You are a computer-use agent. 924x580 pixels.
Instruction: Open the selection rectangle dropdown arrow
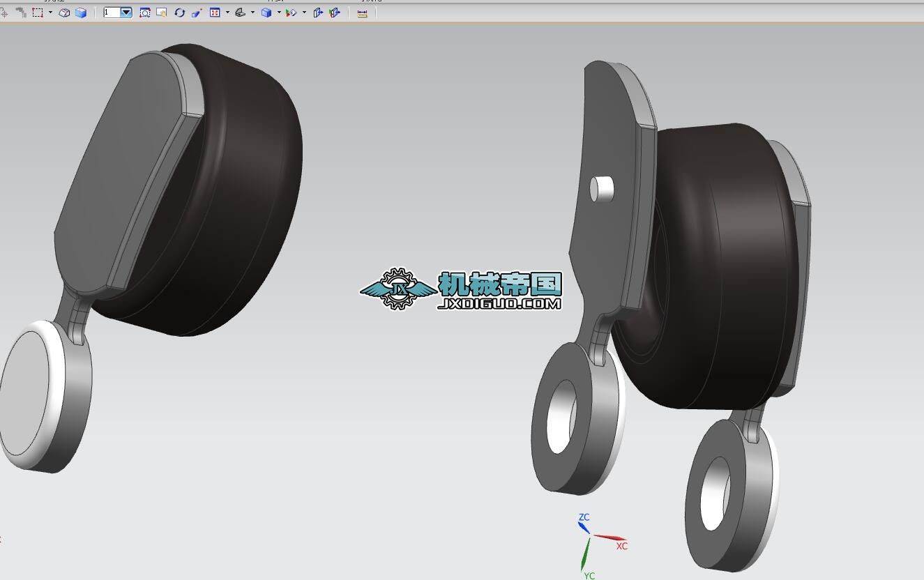50,13
